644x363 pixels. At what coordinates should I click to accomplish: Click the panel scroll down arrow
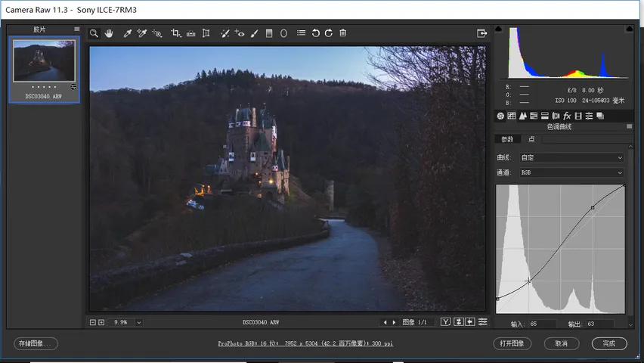(x=630, y=324)
